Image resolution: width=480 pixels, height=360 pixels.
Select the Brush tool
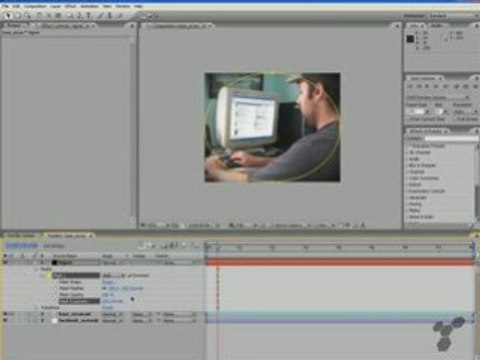click(101, 15)
